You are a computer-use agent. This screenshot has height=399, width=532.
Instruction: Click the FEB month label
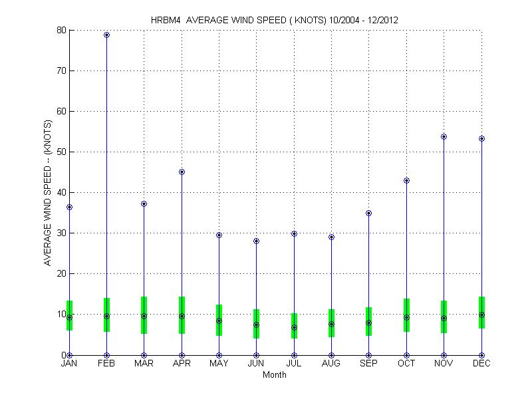tap(106, 363)
